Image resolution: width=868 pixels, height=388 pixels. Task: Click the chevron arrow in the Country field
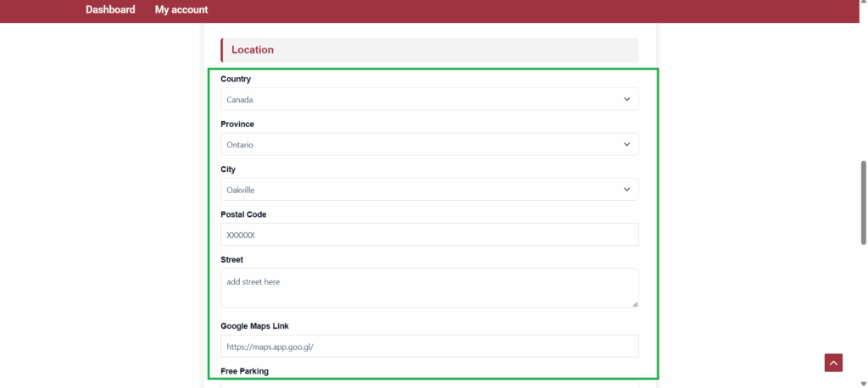pos(626,99)
